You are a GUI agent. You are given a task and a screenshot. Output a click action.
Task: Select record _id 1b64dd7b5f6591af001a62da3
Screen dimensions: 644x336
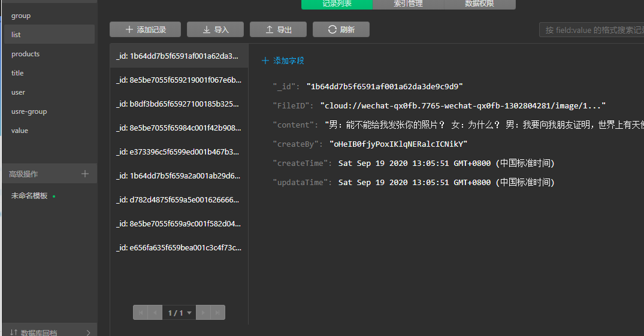pyautogui.click(x=179, y=56)
